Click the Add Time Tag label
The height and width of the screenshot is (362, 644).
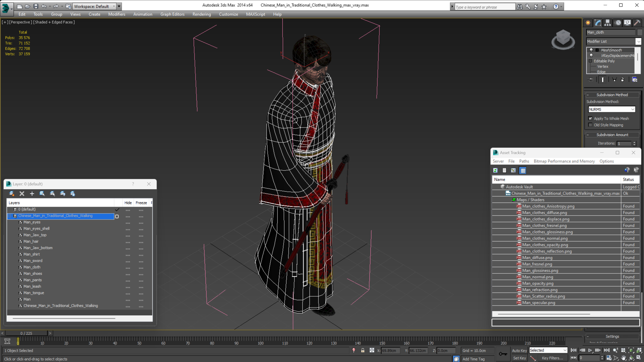473,359
